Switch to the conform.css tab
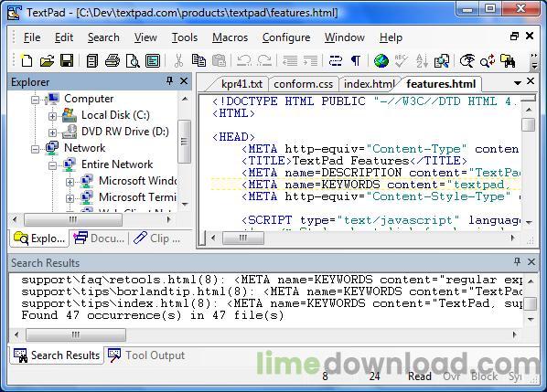Viewport: 547px width, 392px height. (x=303, y=84)
